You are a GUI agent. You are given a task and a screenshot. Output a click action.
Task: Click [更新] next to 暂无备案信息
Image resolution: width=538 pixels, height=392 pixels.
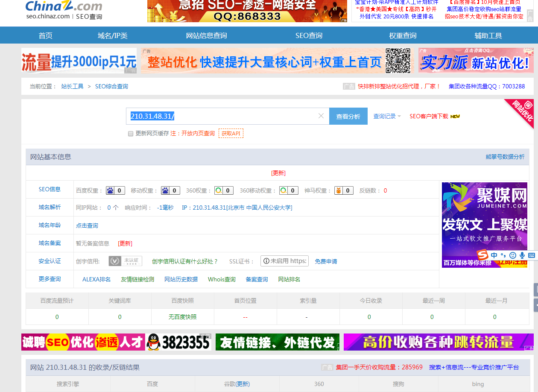point(125,243)
